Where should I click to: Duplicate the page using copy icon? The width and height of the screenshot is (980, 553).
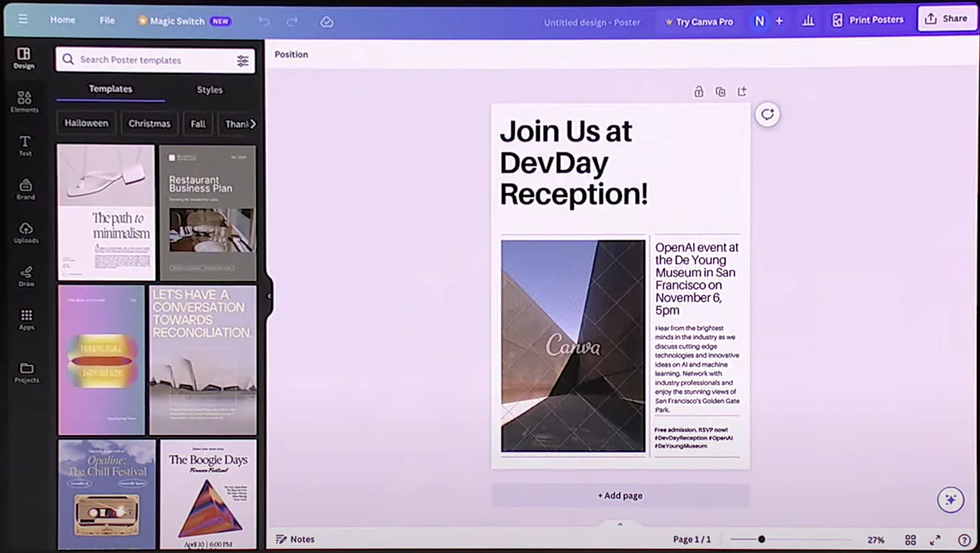pyautogui.click(x=720, y=92)
